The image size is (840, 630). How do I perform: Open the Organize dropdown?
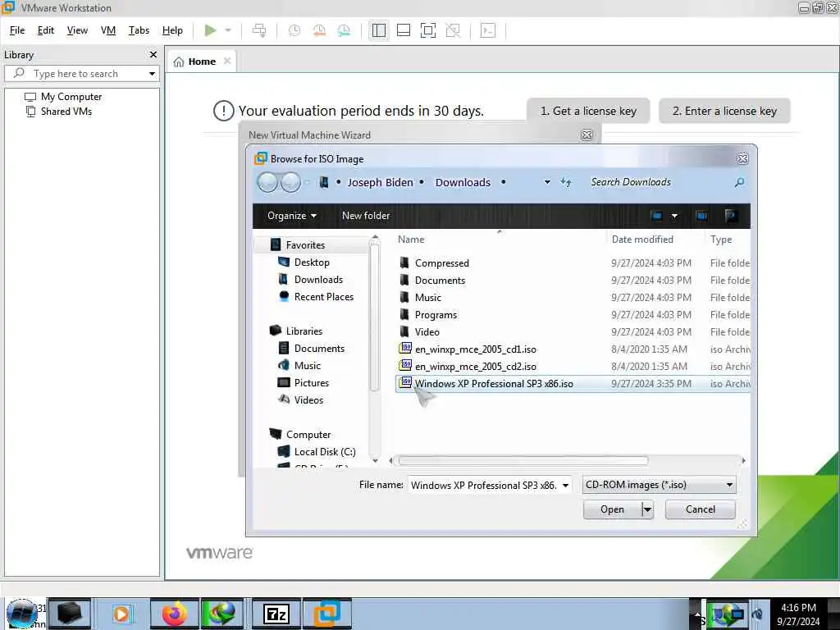tap(291, 216)
